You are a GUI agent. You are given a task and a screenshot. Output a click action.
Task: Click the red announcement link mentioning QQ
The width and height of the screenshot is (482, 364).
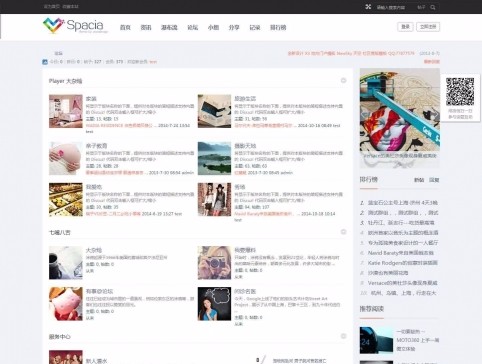coord(351,53)
